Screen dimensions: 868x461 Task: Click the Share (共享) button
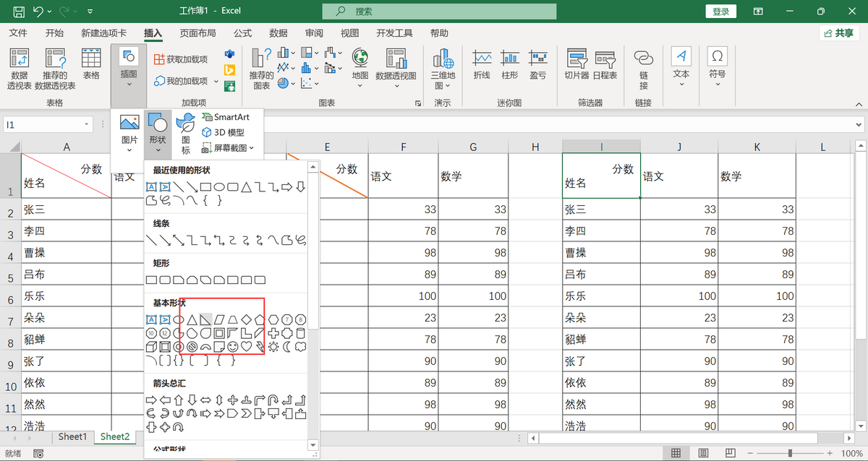point(839,33)
